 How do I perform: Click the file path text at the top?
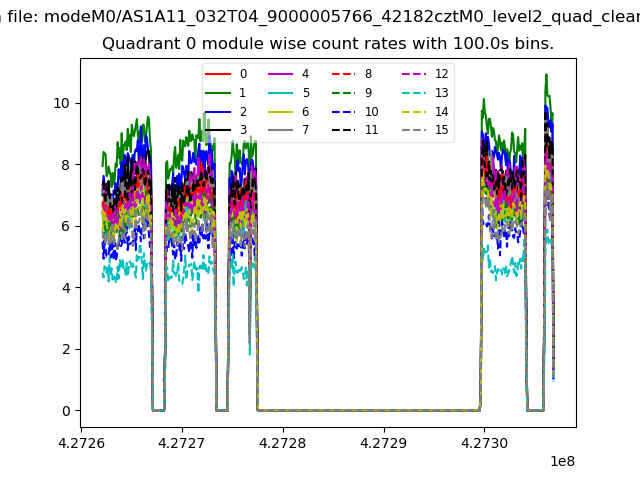click(320, 15)
